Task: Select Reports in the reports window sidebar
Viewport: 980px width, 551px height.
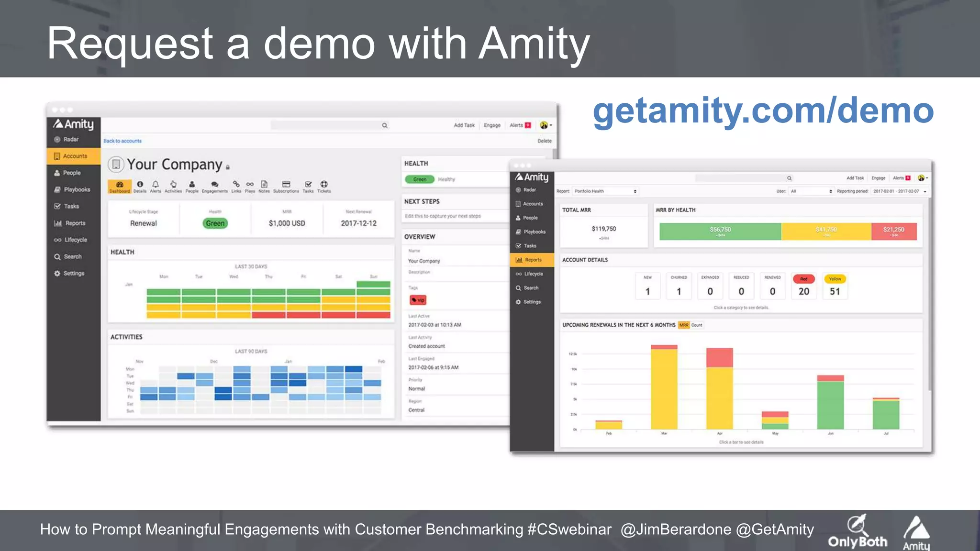Action: [532, 260]
